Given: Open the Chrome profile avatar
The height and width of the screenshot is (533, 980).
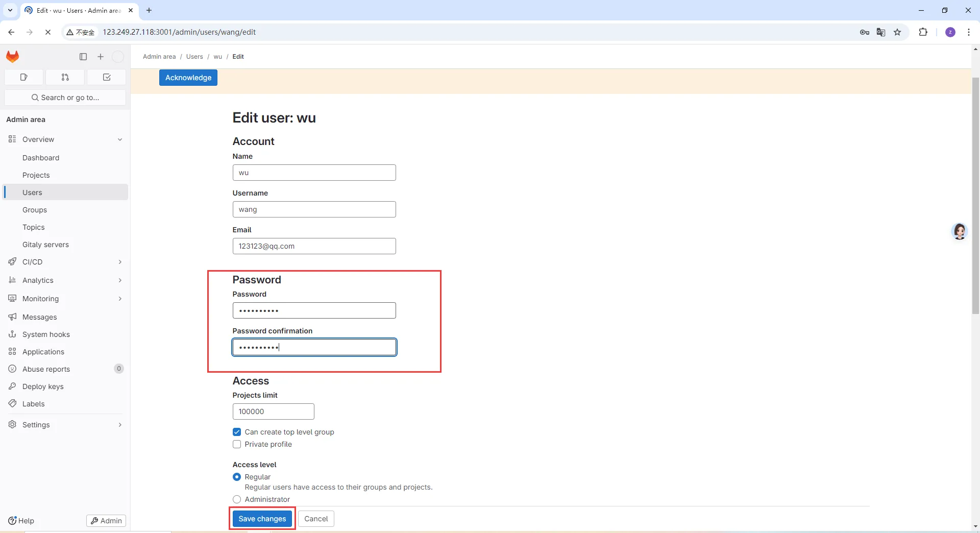Looking at the screenshot, I should (x=950, y=32).
